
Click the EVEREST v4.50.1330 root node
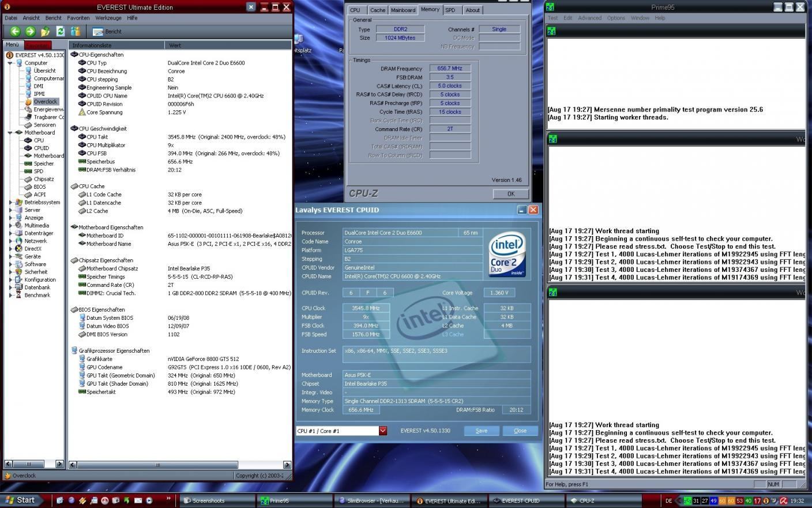40,55
